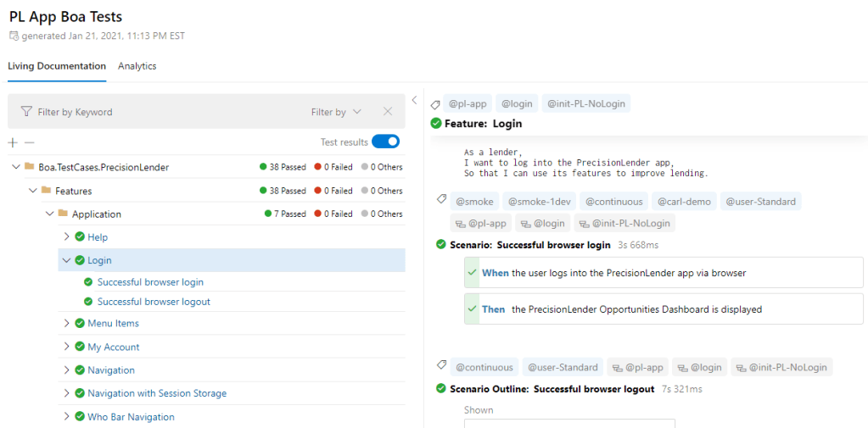Viewport: 868px width, 428px height.
Task: Click the collapse all minus icon
Action: [29, 143]
